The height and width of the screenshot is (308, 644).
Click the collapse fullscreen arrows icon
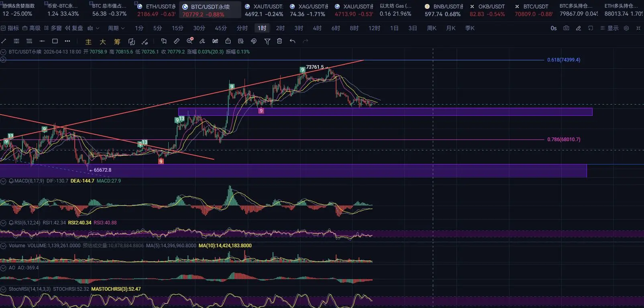pyautogui.click(x=638, y=28)
